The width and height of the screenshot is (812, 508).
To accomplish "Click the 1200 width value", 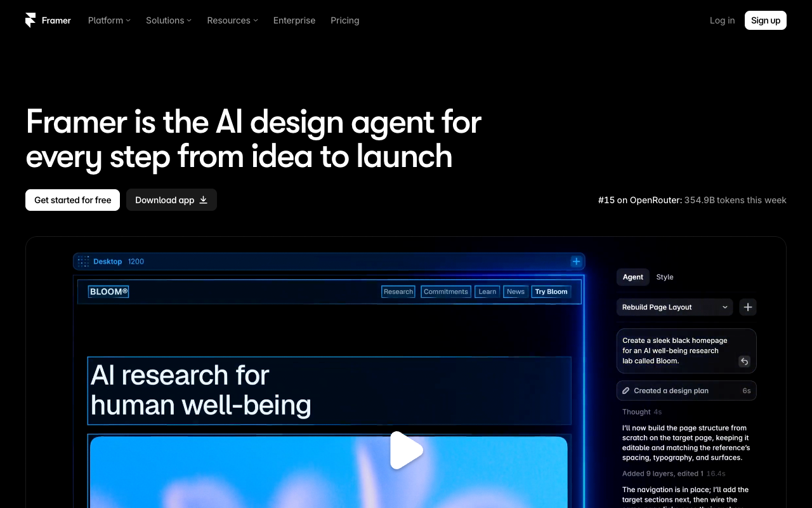I will point(136,262).
